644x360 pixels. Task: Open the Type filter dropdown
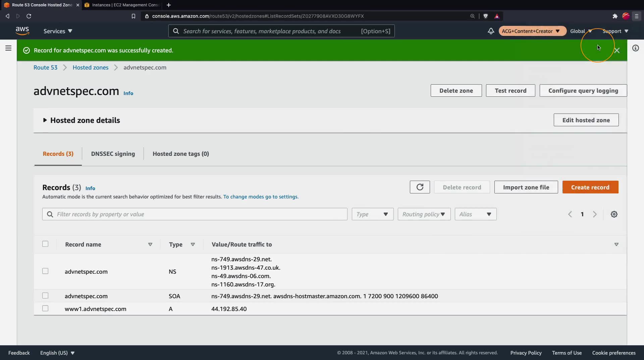point(372,214)
